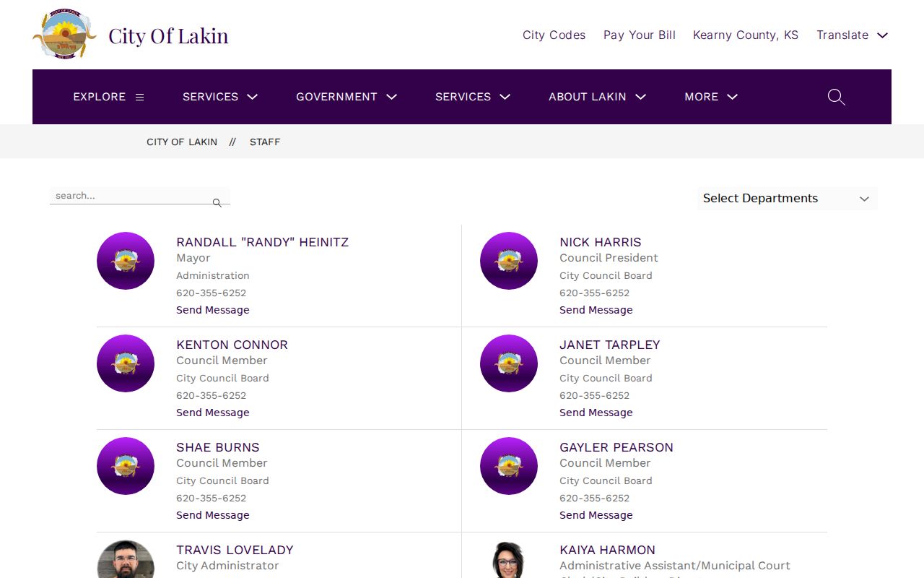Image resolution: width=924 pixels, height=578 pixels.
Task: Send Message to Gayler Pearson
Action: [596, 515]
